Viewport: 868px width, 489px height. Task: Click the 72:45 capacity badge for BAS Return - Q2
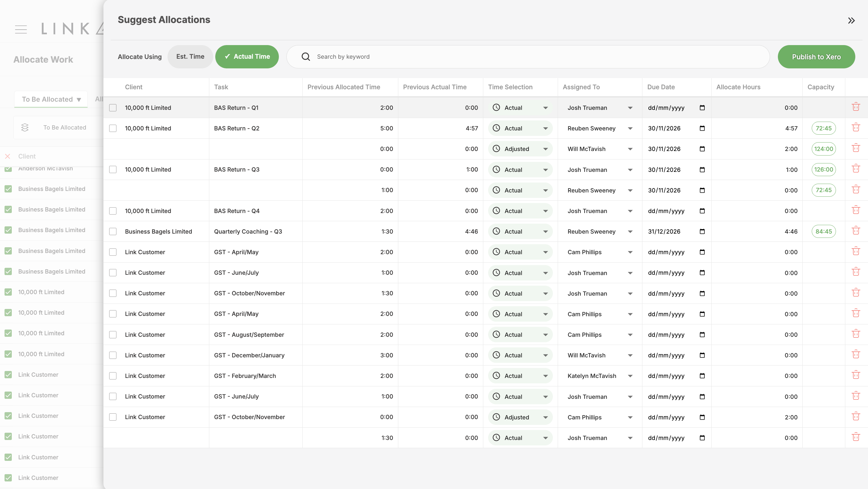click(x=824, y=128)
